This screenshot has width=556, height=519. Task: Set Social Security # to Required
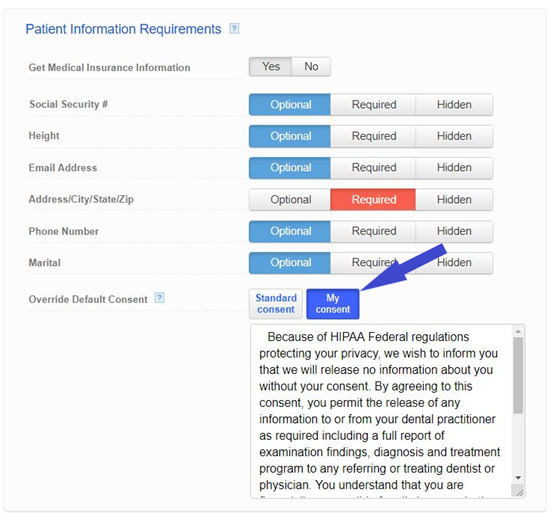coord(373,105)
